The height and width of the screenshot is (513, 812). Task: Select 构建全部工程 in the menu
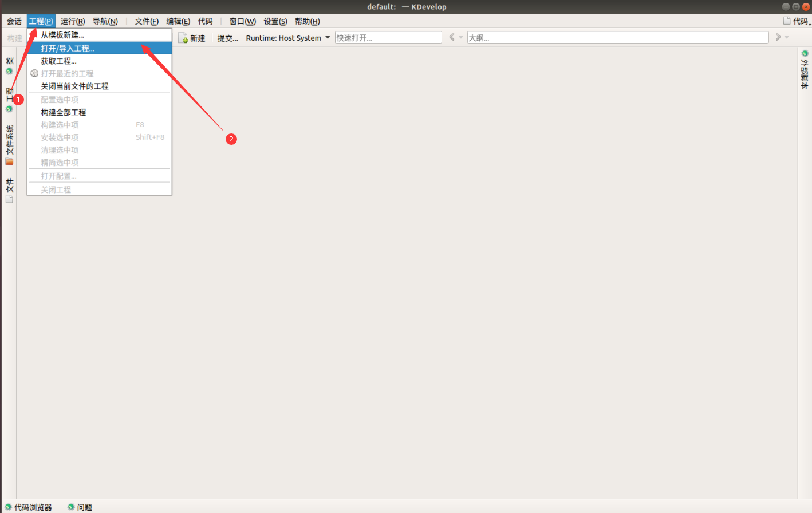click(100, 112)
